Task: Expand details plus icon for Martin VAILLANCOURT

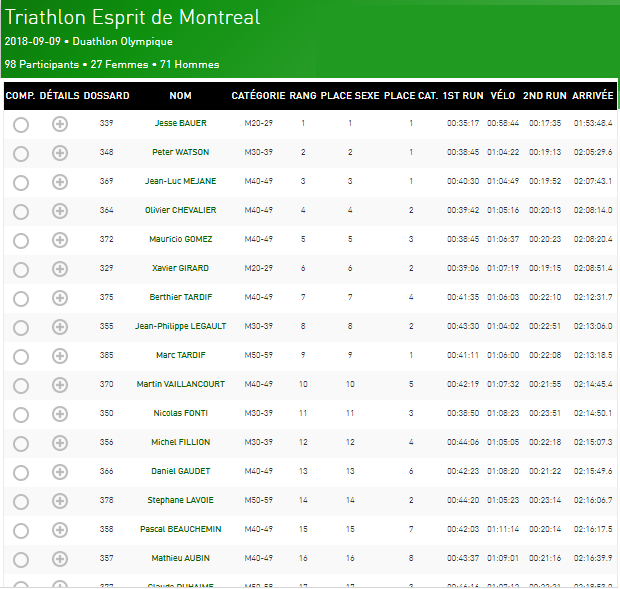Action: (x=60, y=385)
